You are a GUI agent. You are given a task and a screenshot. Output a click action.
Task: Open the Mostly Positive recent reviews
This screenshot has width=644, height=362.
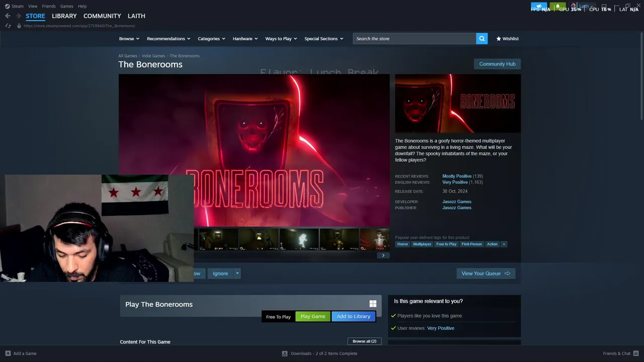pyautogui.click(x=457, y=176)
